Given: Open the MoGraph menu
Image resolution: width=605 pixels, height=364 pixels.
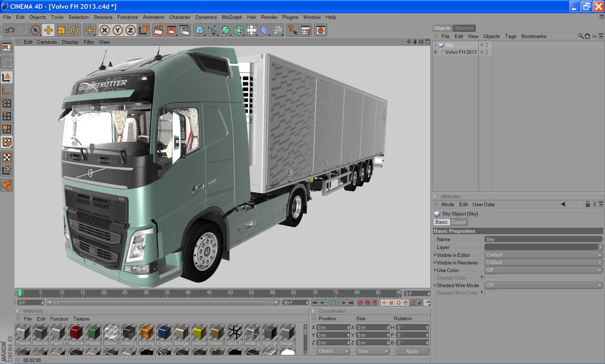Looking at the screenshot, I should (232, 17).
